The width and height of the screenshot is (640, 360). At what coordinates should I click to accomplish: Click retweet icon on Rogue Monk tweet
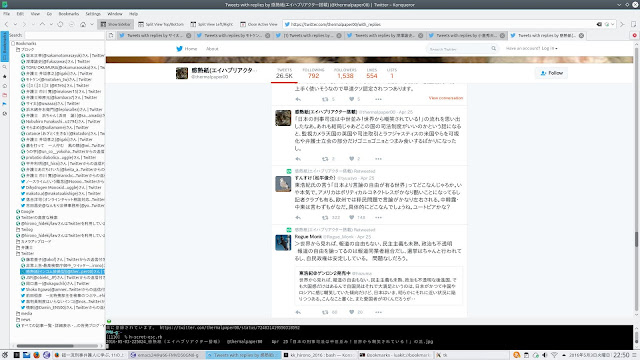tap(325, 312)
